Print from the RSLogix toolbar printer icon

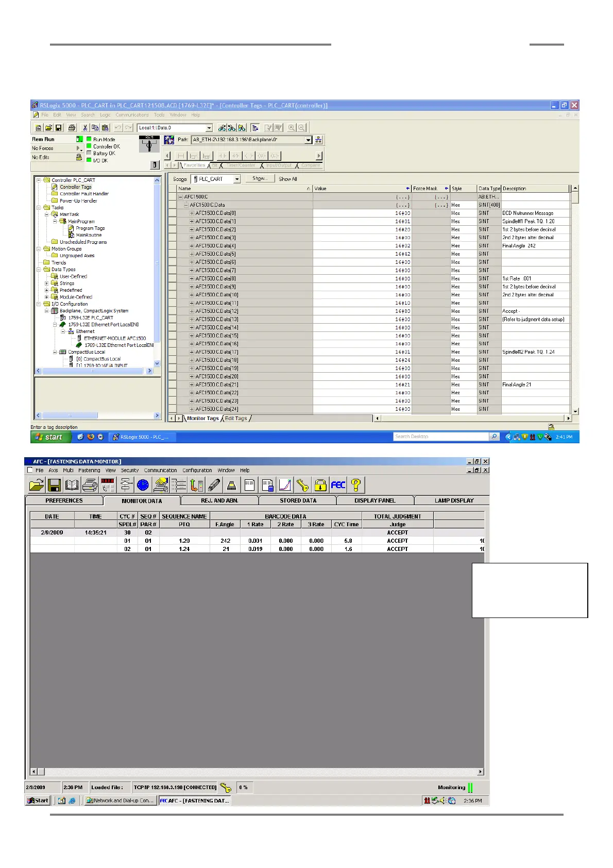coord(72,128)
